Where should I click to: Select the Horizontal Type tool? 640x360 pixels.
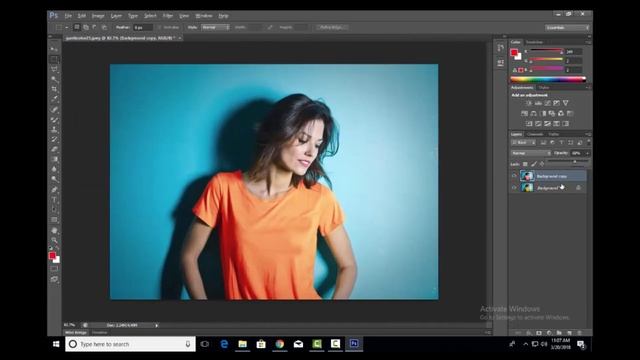[54, 200]
